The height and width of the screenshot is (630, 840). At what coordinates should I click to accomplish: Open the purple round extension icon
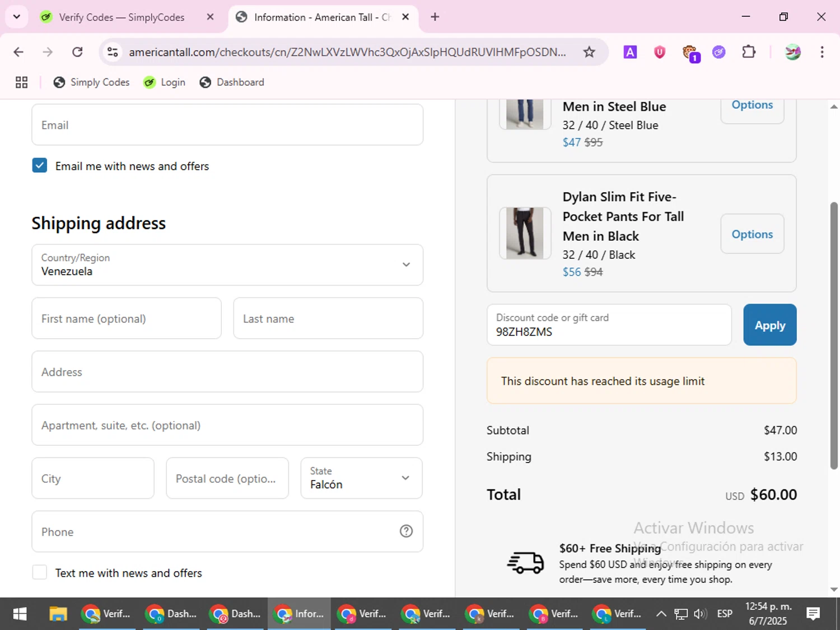click(x=719, y=52)
